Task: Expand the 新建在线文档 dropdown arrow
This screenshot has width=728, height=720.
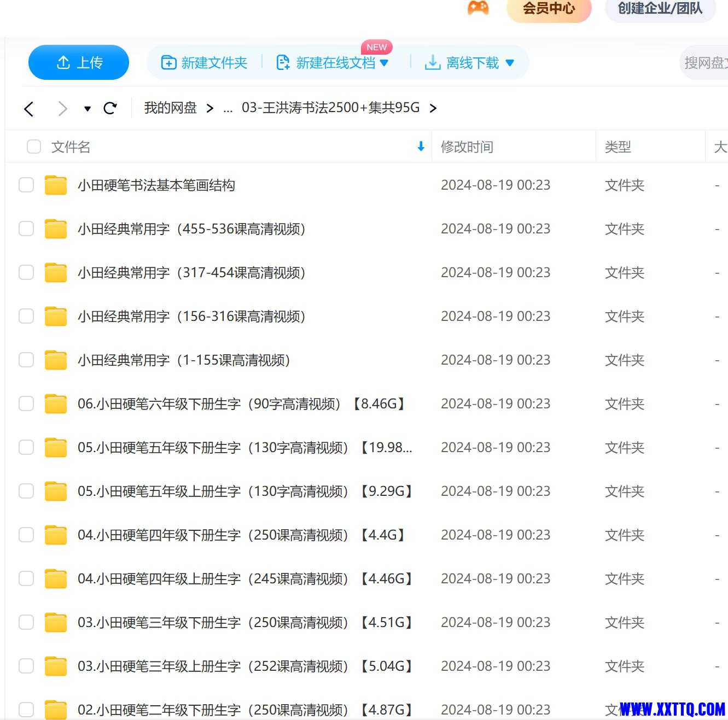Action: pyautogui.click(x=384, y=63)
